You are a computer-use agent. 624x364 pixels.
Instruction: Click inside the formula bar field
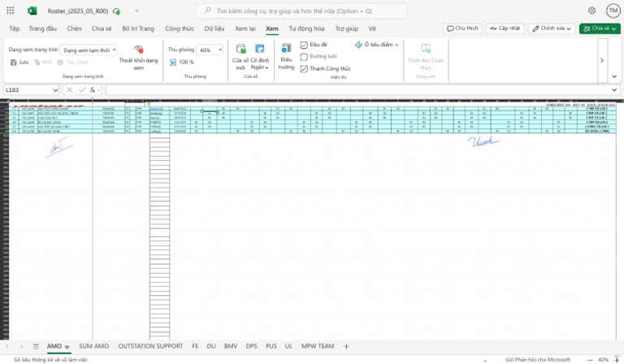357,90
